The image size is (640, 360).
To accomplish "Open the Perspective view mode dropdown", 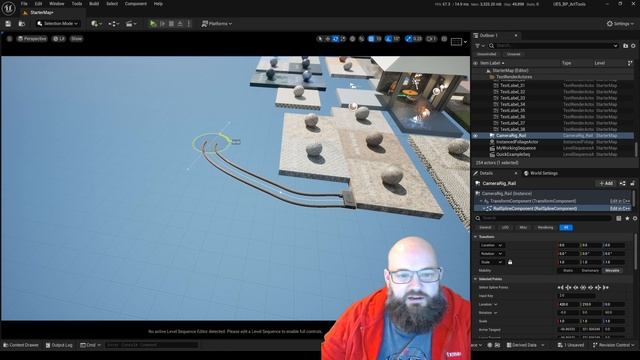I will [x=32, y=39].
